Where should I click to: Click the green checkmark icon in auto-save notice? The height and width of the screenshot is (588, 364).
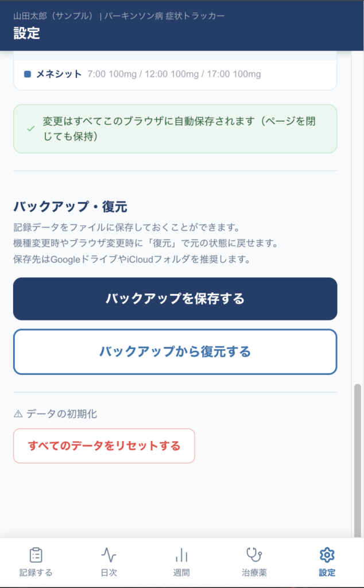tap(31, 129)
